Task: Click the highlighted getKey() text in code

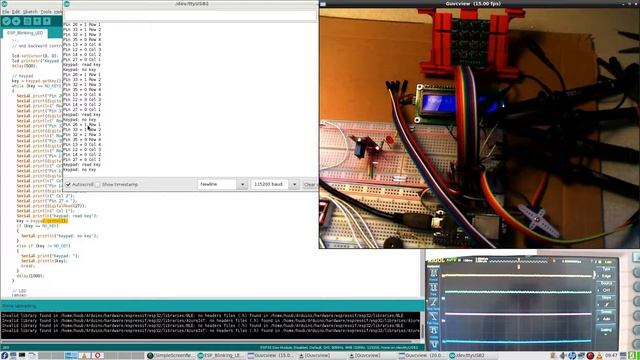Action: (54, 221)
